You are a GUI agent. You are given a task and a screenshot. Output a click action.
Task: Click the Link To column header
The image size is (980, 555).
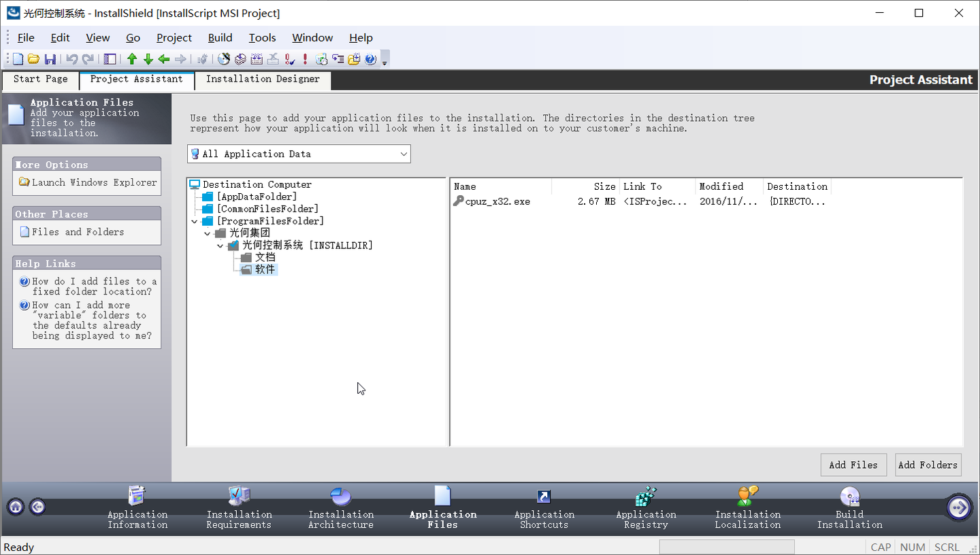coord(657,186)
